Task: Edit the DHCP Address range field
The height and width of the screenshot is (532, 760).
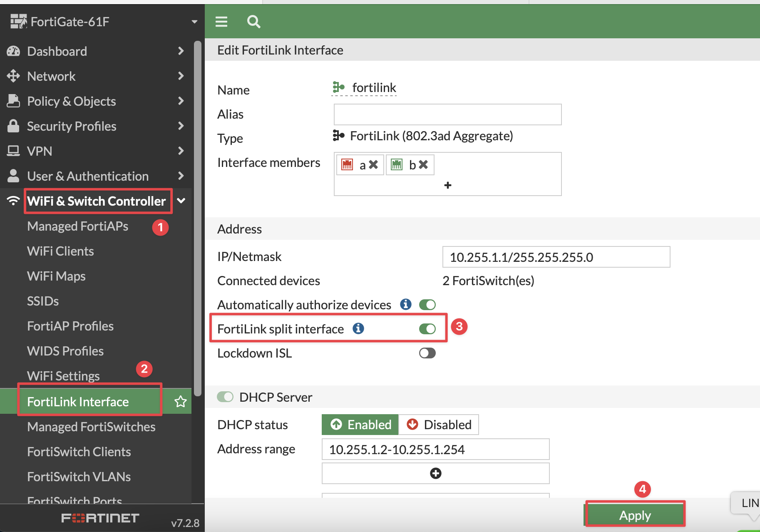Action: (436, 449)
